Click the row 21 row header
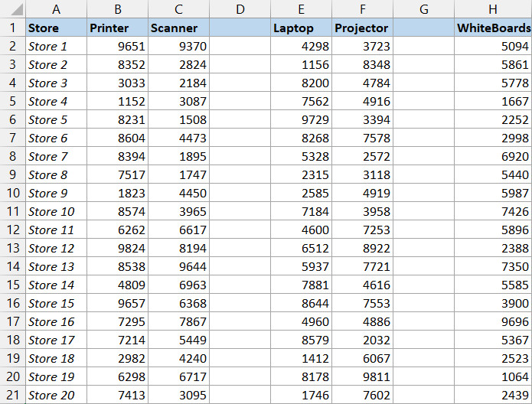The width and height of the screenshot is (532, 404). [x=12, y=395]
